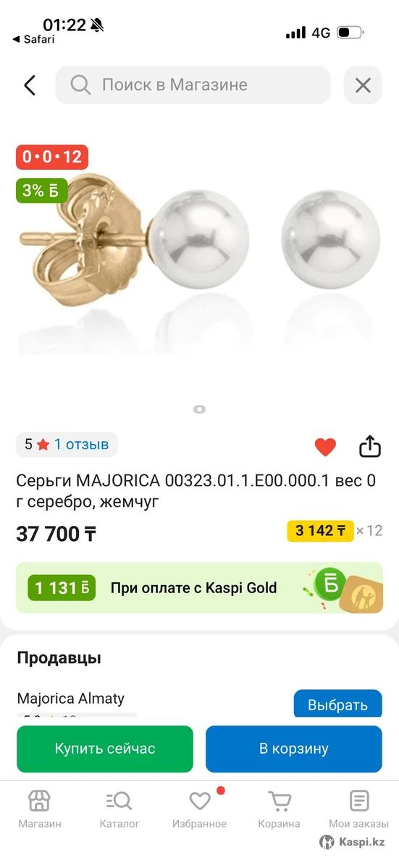This screenshot has width=399, height=868.
Task: Tap the magnifier icon in search bar
Action: (x=80, y=85)
